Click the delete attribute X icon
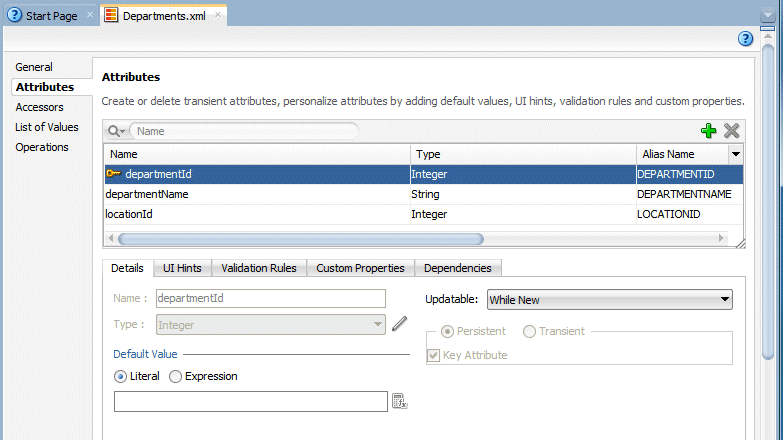This screenshot has width=783, height=440. coord(732,131)
